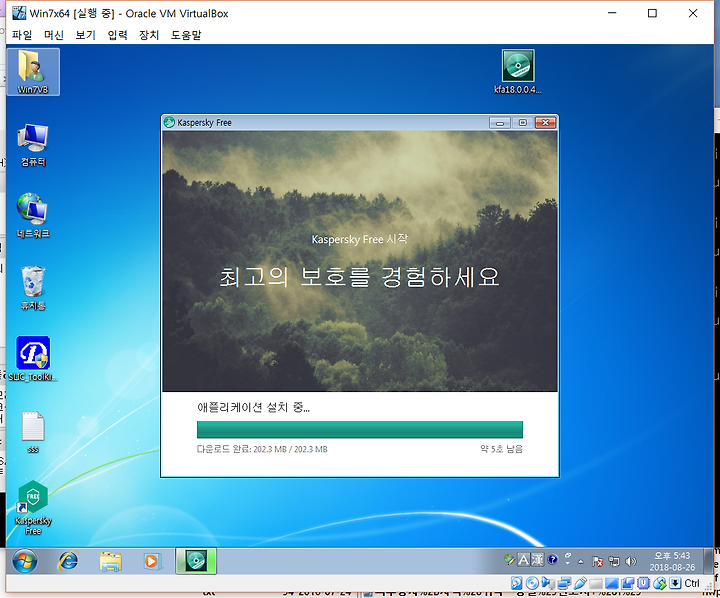Click VirtualBox recording indicator
This screenshot has height=598, width=720.
click(627, 583)
